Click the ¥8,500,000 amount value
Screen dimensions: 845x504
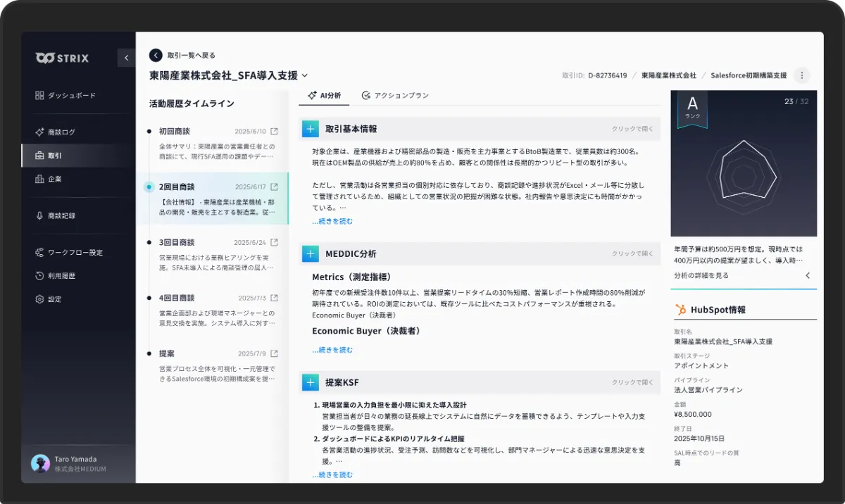(693, 415)
